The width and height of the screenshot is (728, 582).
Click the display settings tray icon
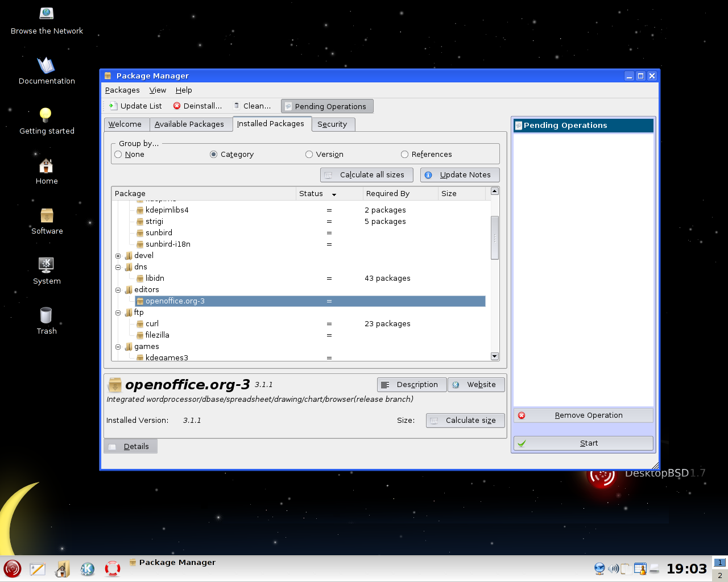pyautogui.click(x=640, y=568)
